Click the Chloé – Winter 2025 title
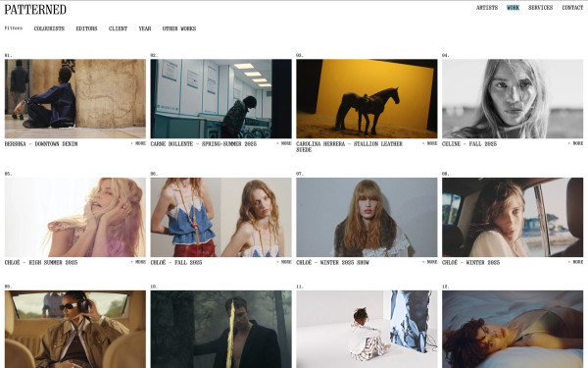The height and width of the screenshot is (368, 588). 470,262
